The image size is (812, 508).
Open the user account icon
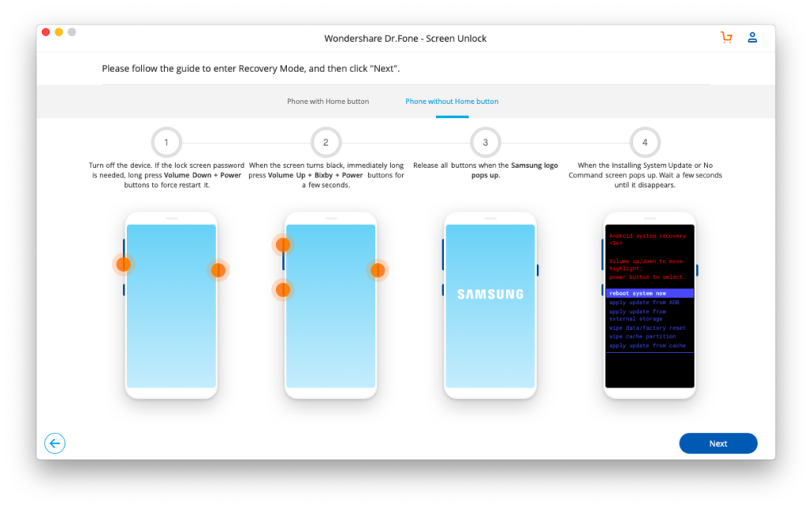pos(752,36)
